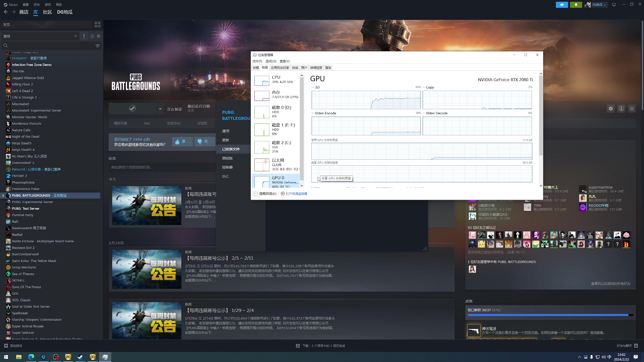
Task: Click the taskbar volume speaker icon
Action: [603, 357]
